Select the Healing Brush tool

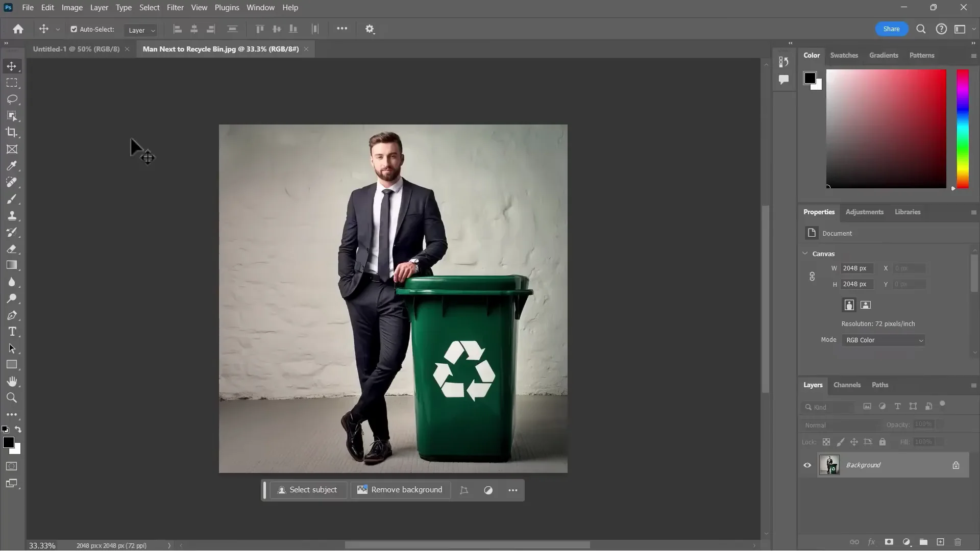(x=12, y=182)
